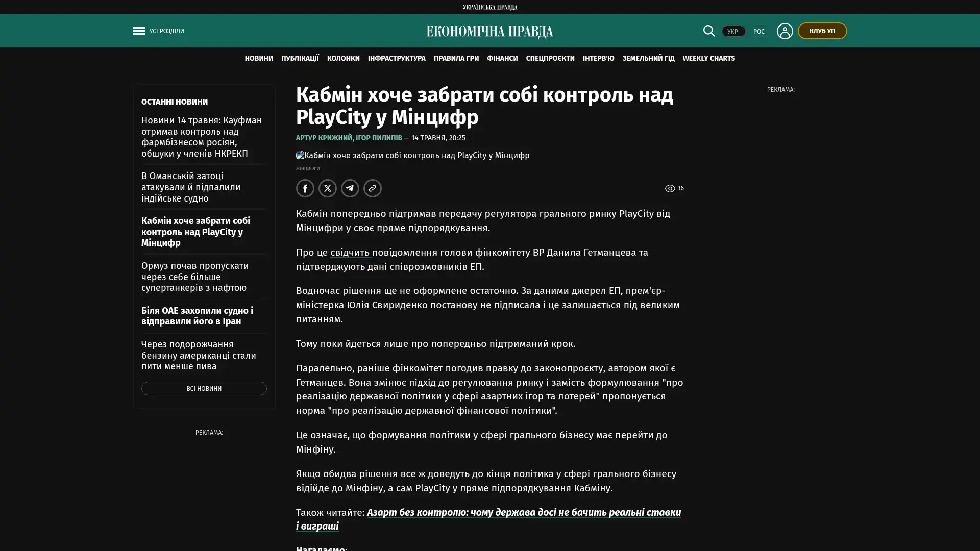The image size is (980, 551).
Task: Go to the Інтерв'ю section
Action: pyautogui.click(x=599, y=59)
